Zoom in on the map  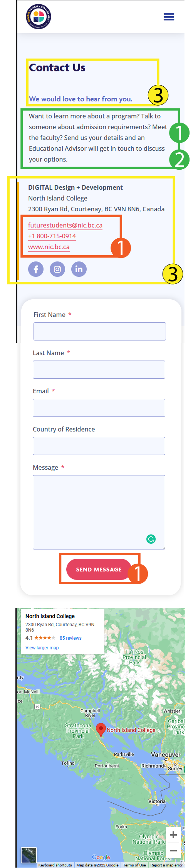pyautogui.click(x=173, y=835)
